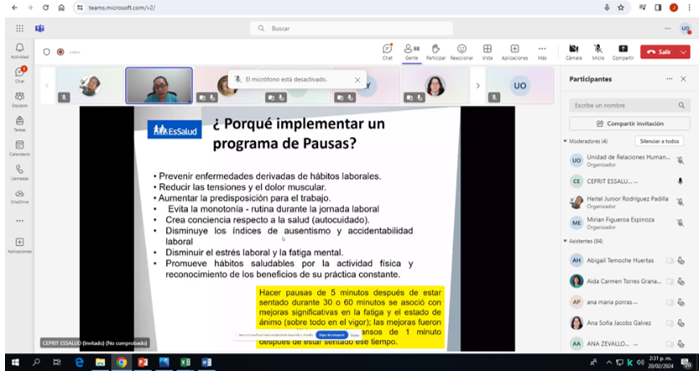Open Chat in the left sidebar

click(x=20, y=75)
